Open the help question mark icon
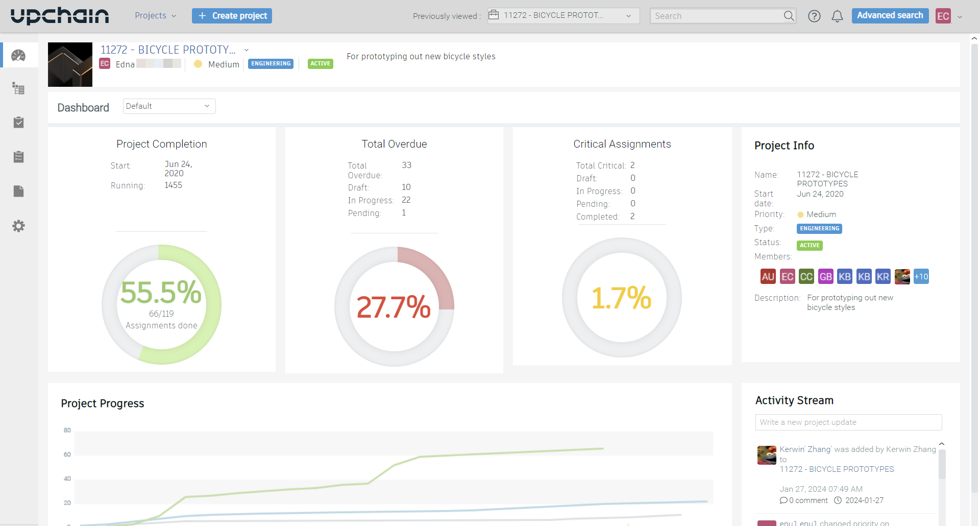Viewport: 980px width, 526px height. click(814, 16)
